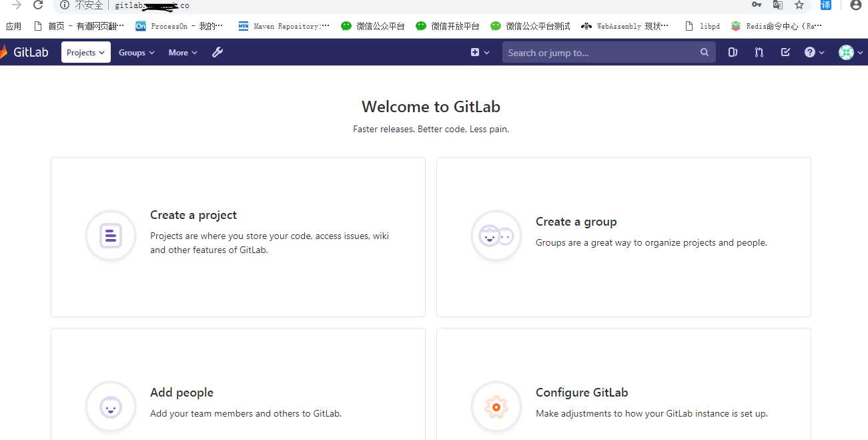
Task: Click the Add people face icon
Action: point(111,407)
